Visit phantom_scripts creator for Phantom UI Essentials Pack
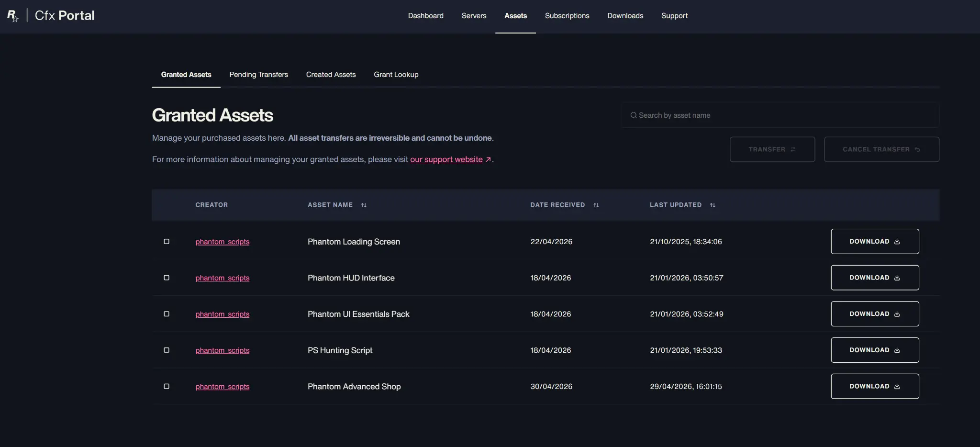The image size is (980, 447). [223, 314]
